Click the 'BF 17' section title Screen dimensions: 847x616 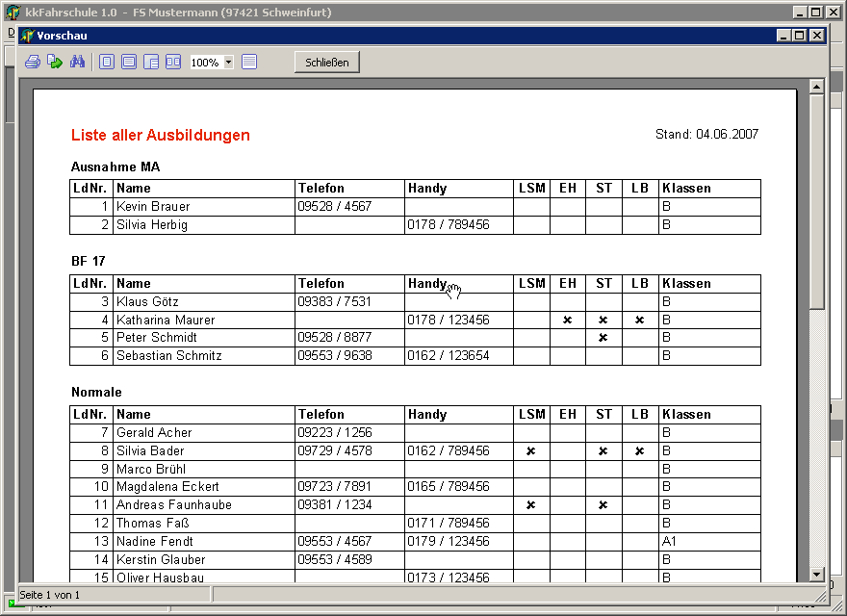[x=88, y=262]
